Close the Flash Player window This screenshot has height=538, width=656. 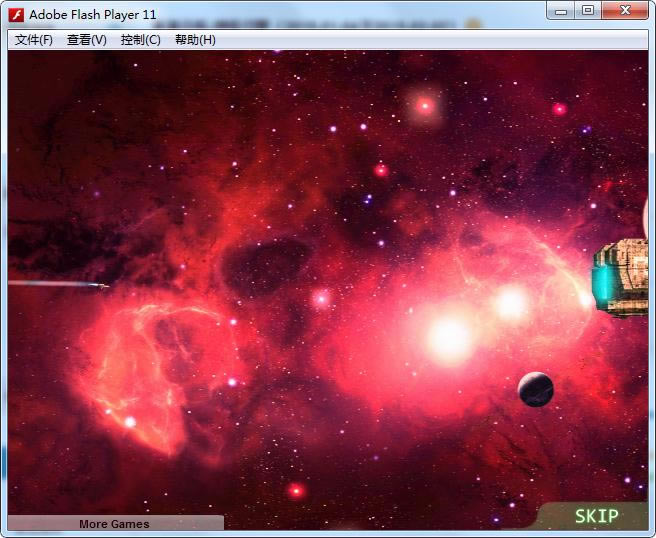(x=625, y=11)
